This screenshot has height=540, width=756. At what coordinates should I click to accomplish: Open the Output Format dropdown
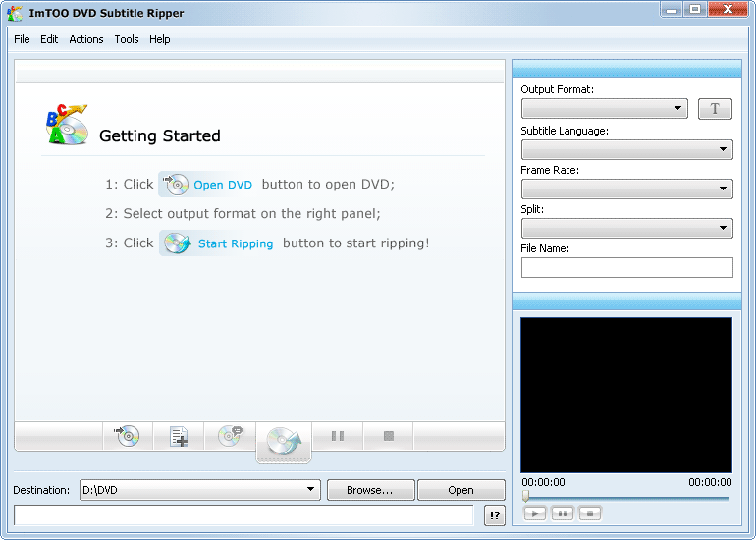[605, 108]
